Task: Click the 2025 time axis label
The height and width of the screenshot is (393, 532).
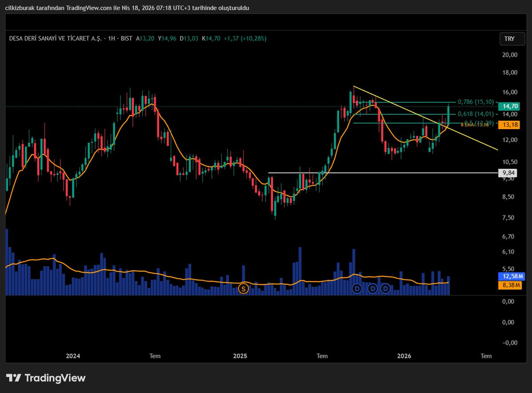Action: 239,356
